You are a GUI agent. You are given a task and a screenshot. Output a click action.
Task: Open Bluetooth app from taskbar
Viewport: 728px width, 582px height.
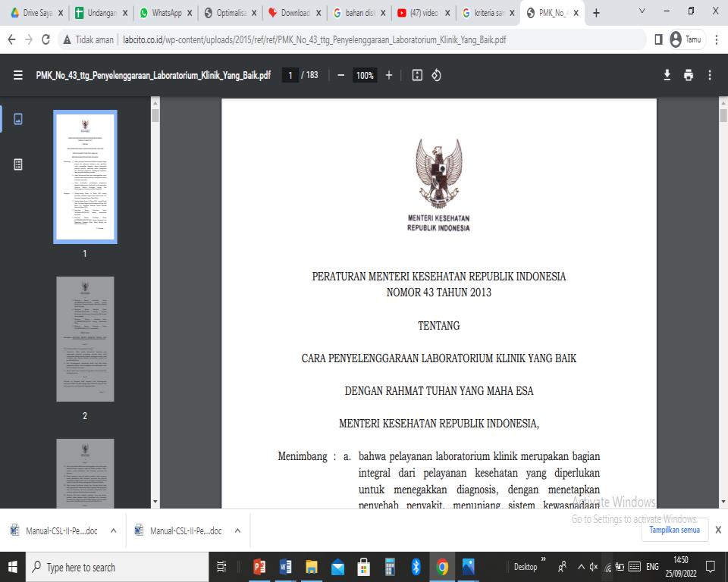coord(416,567)
